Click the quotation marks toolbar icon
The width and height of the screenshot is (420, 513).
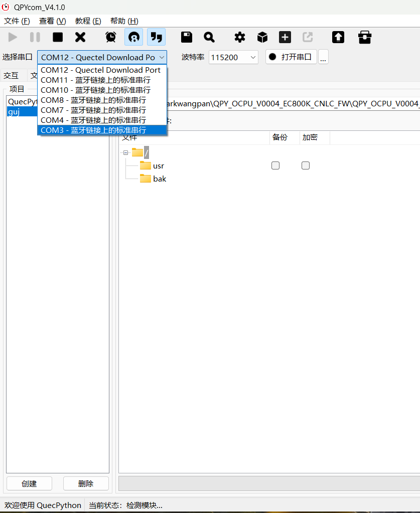[x=157, y=37]
